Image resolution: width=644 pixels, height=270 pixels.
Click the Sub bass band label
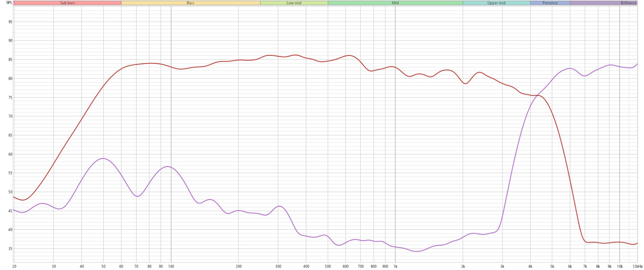(67, 3)
